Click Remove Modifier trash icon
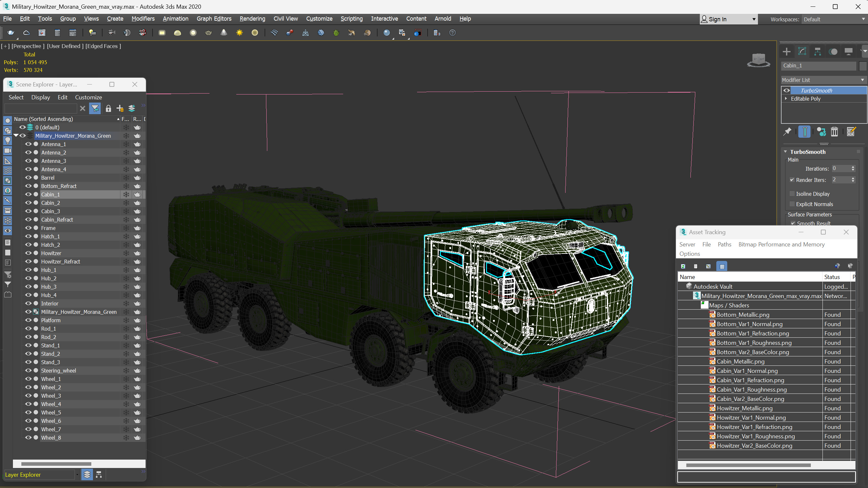This screenshot has width=868, height=488. pyautogui.click(x=834, y=132)
